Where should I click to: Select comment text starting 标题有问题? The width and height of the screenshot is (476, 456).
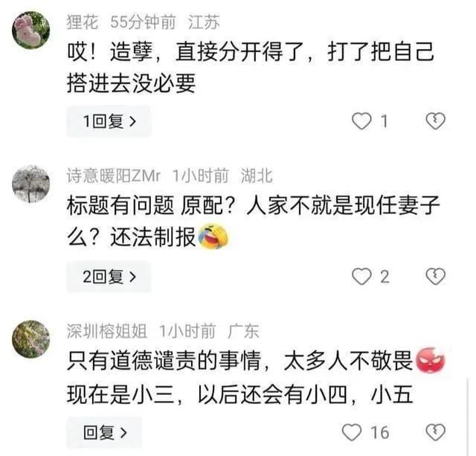253,222
